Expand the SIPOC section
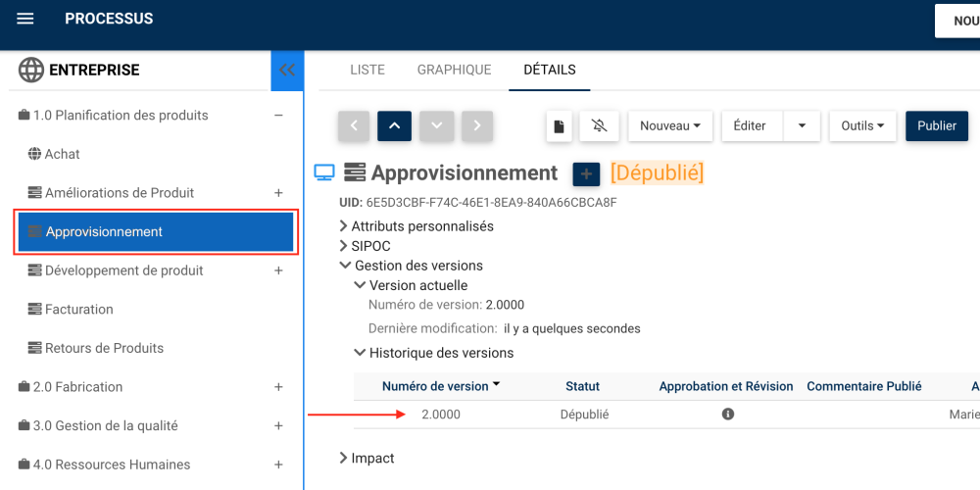Image resolution: width=980 pixels, height=490 pixels. click(344, 246)
